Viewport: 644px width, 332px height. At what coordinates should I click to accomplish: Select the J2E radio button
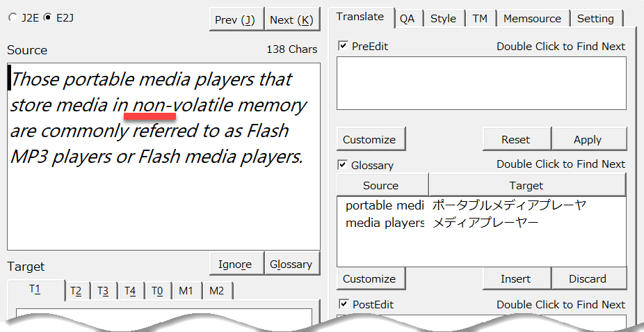click(13, 18)
